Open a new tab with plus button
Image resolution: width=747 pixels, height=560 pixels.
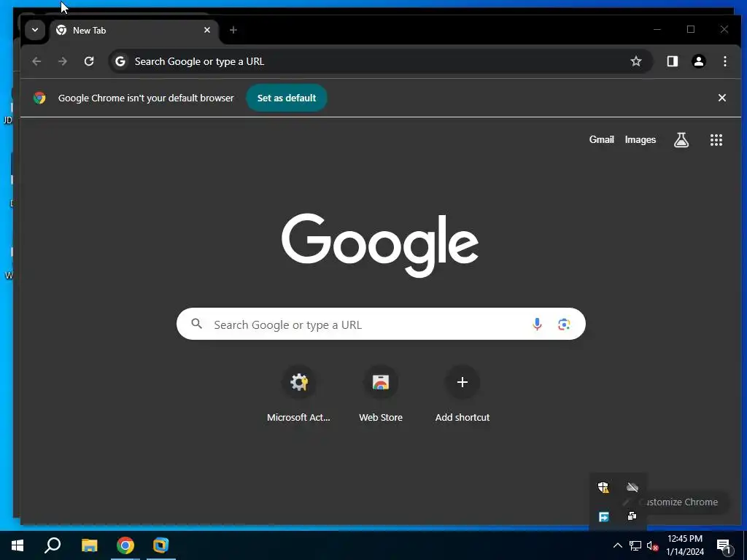[233, 30]
